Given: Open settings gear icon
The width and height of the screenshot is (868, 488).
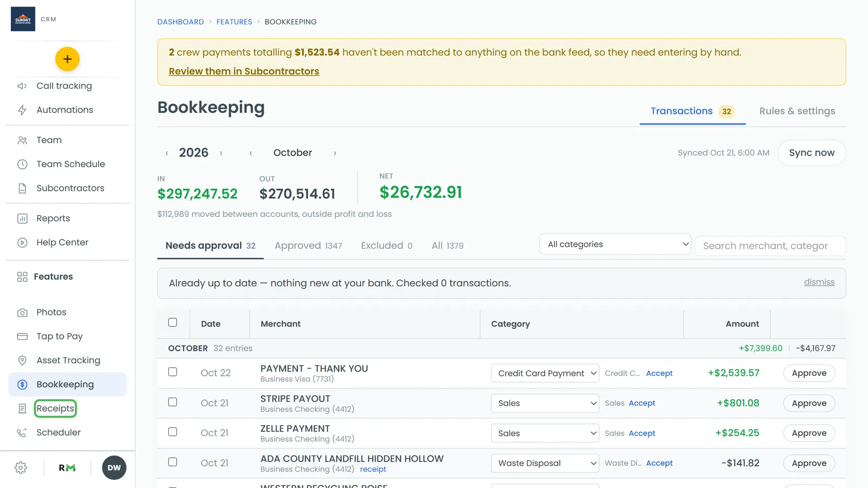Looking at the screenshot, I should 21,467.
